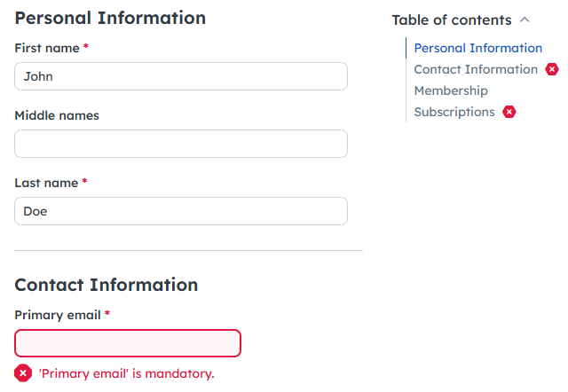Click the 'Last name' field label
Image resolution: width=568 pixels, height=392 pixels.
46,183
